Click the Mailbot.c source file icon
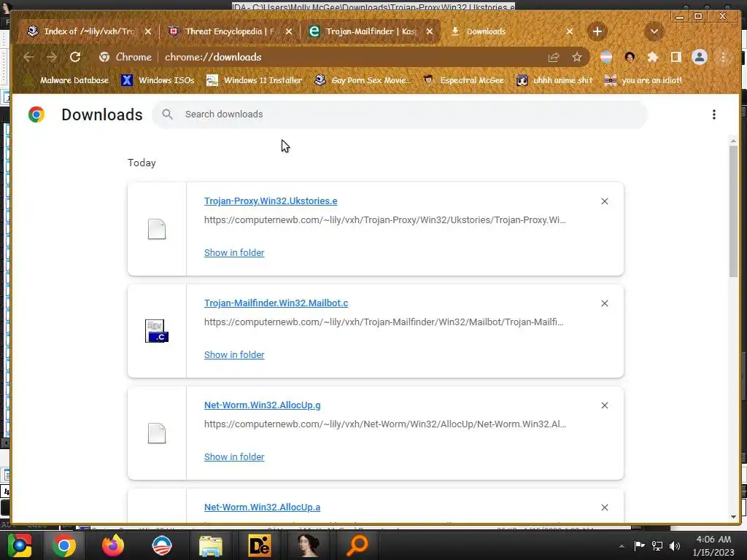Viewport: 747px width, 560px height. click(x=157, y=331)
